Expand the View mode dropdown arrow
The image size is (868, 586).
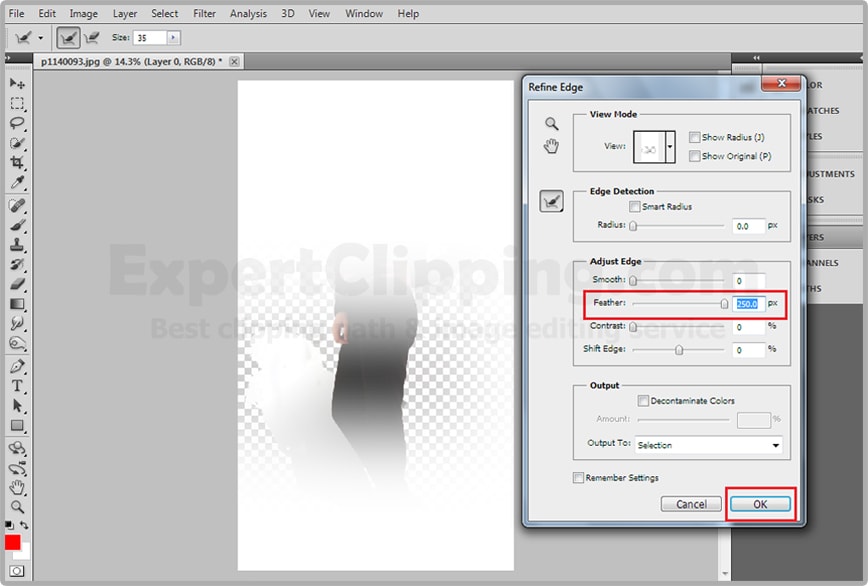click(x=670, y=148)
